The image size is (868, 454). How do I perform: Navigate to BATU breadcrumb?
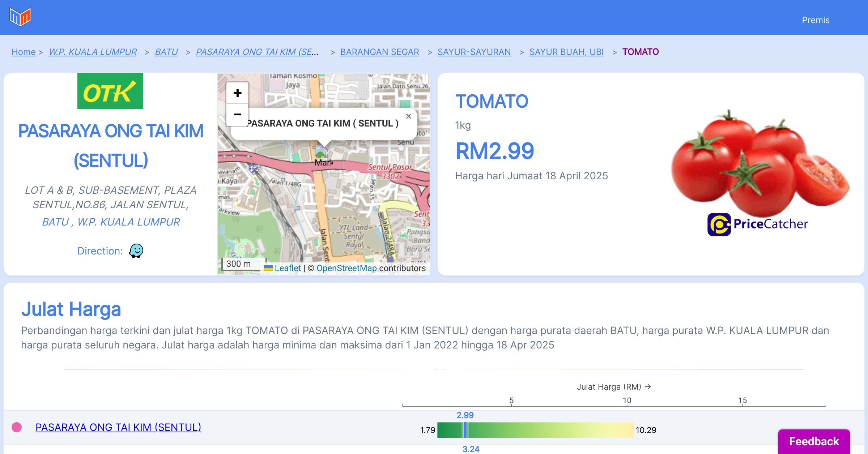pyautogui.click(x=166, y=52)
